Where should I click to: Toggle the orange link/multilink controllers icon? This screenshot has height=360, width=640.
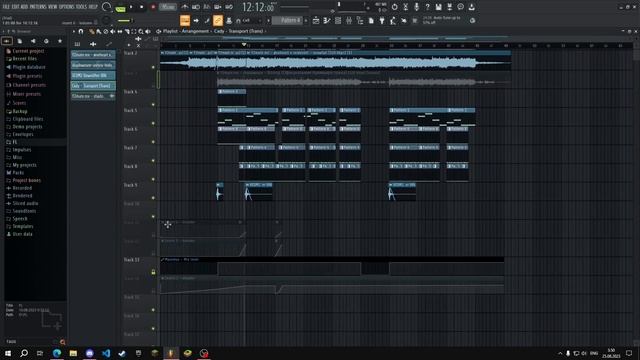tap(218, 20)
